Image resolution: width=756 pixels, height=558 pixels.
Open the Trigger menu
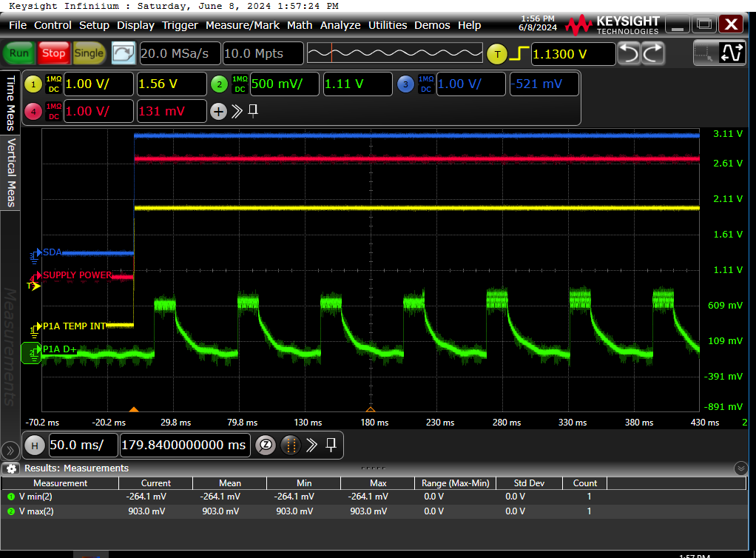pos(180,25)
